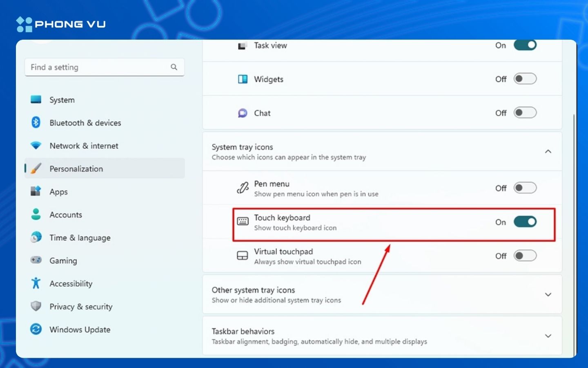Viewport: 588px width, 368px height.
Task: Click the Network & internet Wi-Fi icon
Action: tap(36, 146)
